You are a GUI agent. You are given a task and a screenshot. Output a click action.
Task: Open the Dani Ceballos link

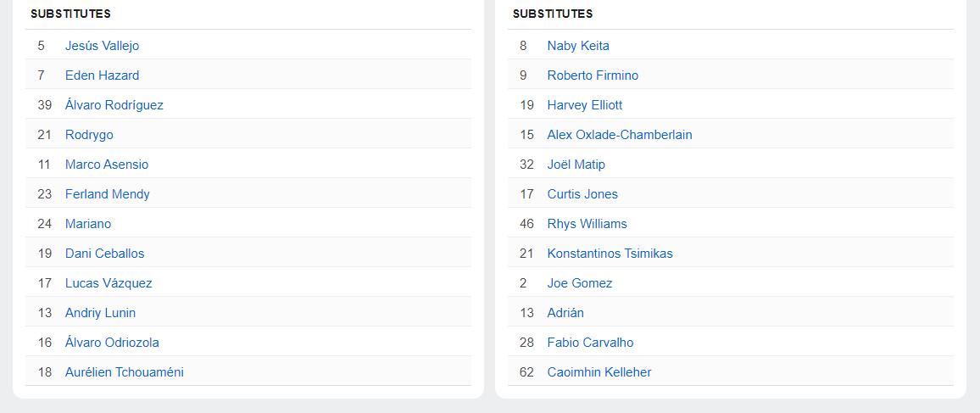point(104,254)
